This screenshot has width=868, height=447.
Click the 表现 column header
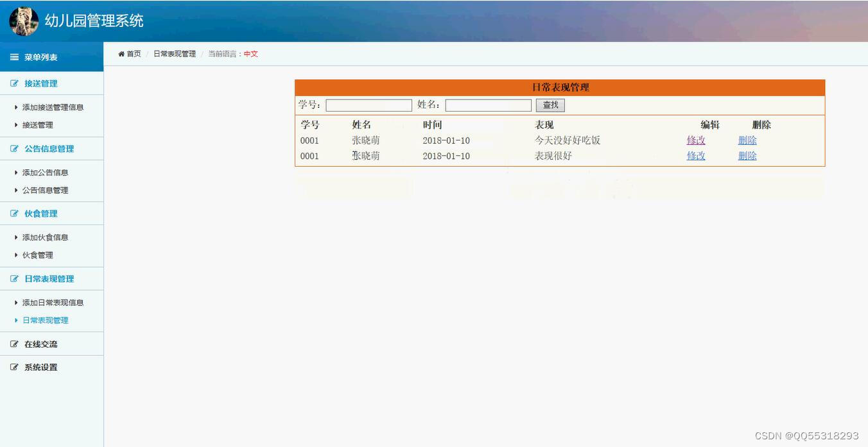tap(544, 125)
